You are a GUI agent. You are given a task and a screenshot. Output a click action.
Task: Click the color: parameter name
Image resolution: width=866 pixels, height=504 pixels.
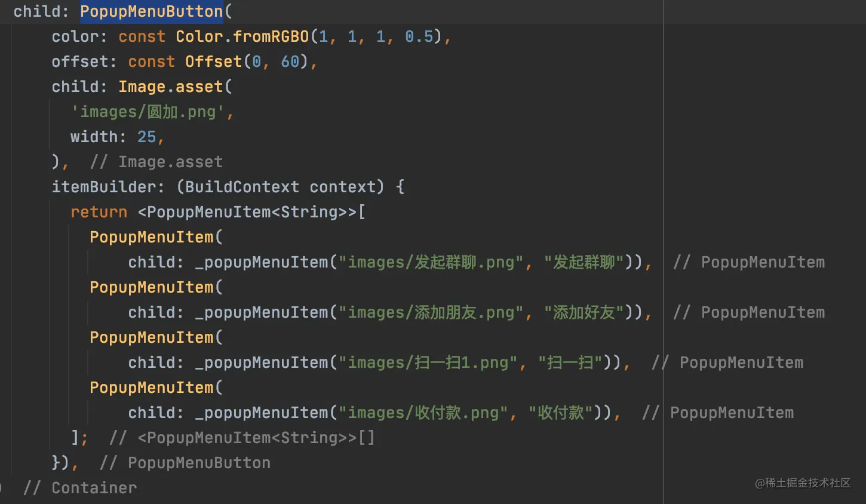click(x=79, y=36)
